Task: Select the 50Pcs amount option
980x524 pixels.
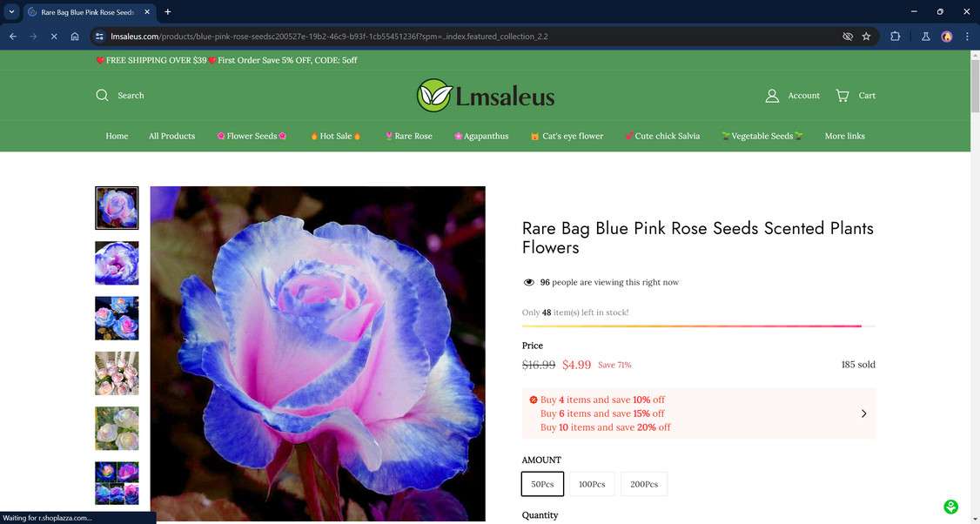Action: coord(542,484)
